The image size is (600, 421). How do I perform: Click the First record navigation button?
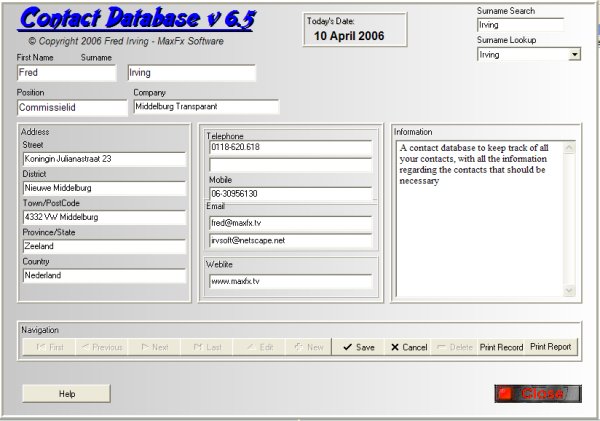48,347
